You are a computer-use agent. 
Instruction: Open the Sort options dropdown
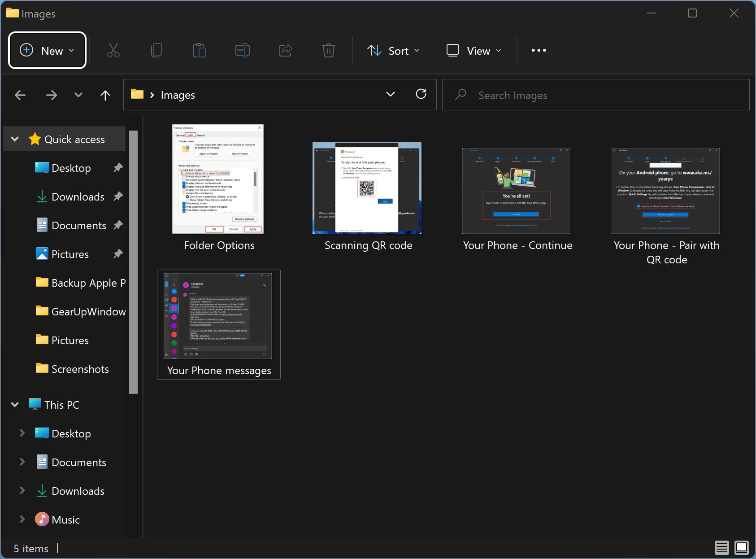pyautogui.click(x=394, y=50)
